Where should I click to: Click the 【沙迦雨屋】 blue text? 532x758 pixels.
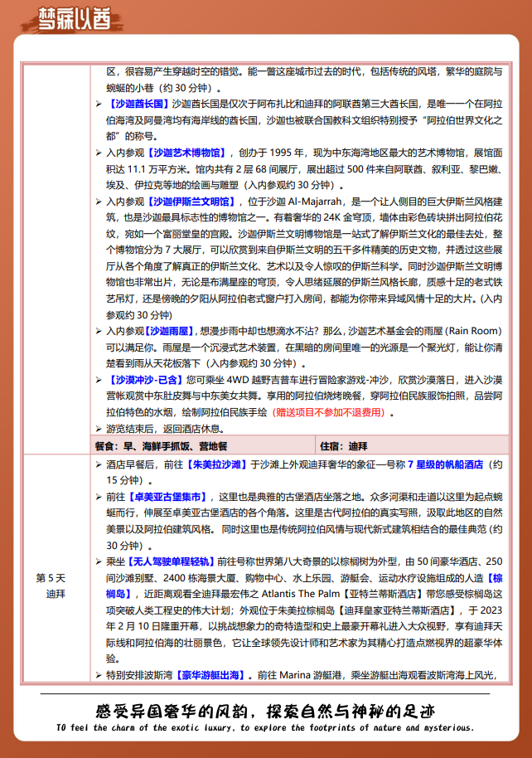click(170, 331)
